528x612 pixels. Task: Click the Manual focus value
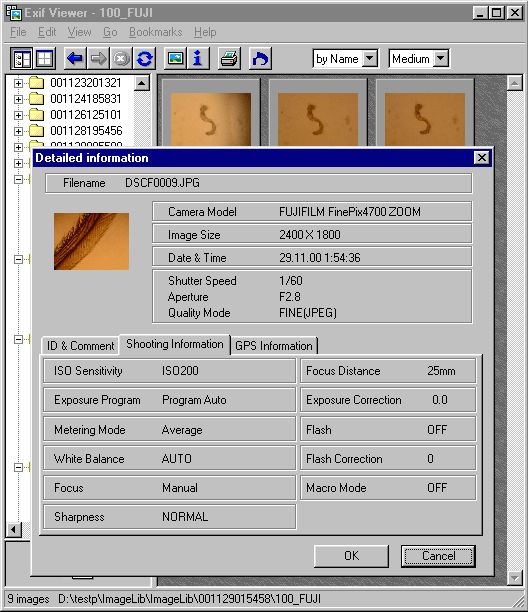point(180,488)
